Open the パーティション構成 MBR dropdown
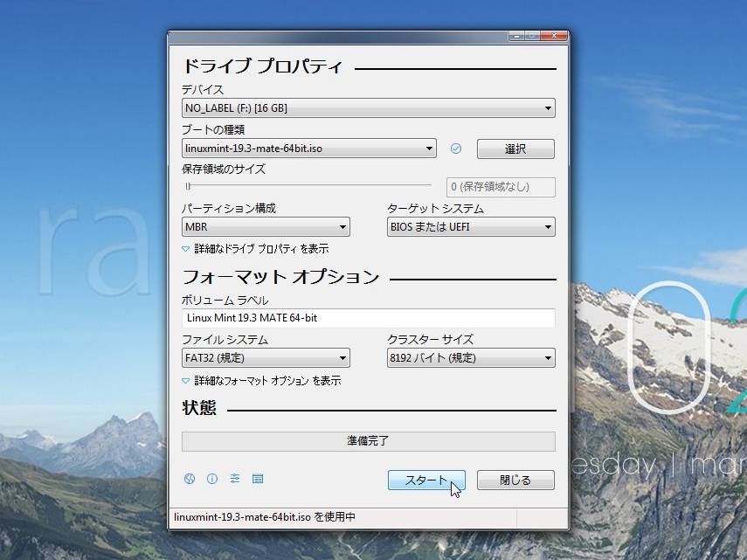The image size is (747, 560). pos(266,226)
